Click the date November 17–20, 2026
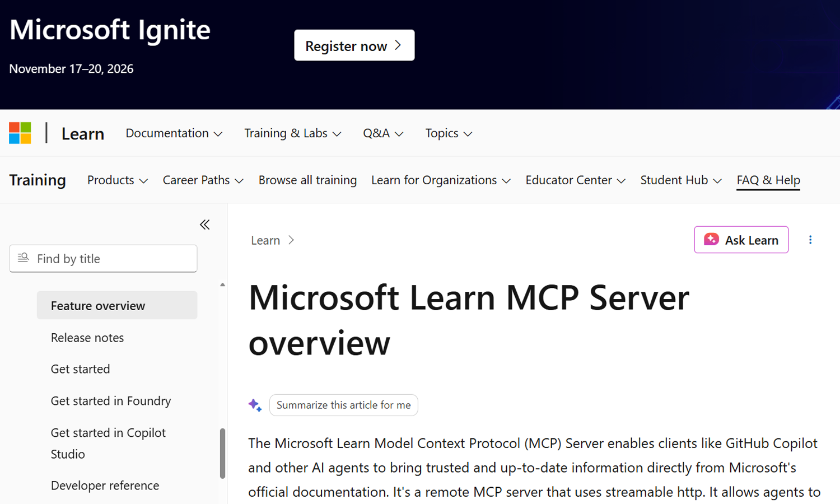Screen dimensions: 840x504 point(71,69)
